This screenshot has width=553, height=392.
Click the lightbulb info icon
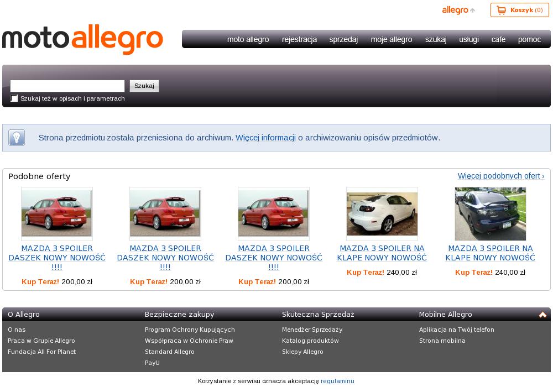click(x=17, y=138)
